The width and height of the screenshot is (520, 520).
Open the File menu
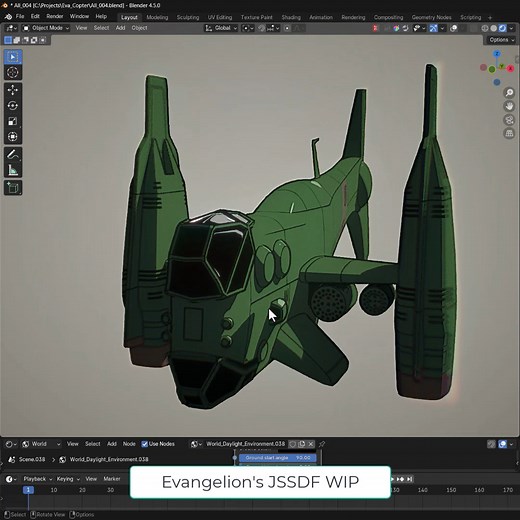click(20, 16)
